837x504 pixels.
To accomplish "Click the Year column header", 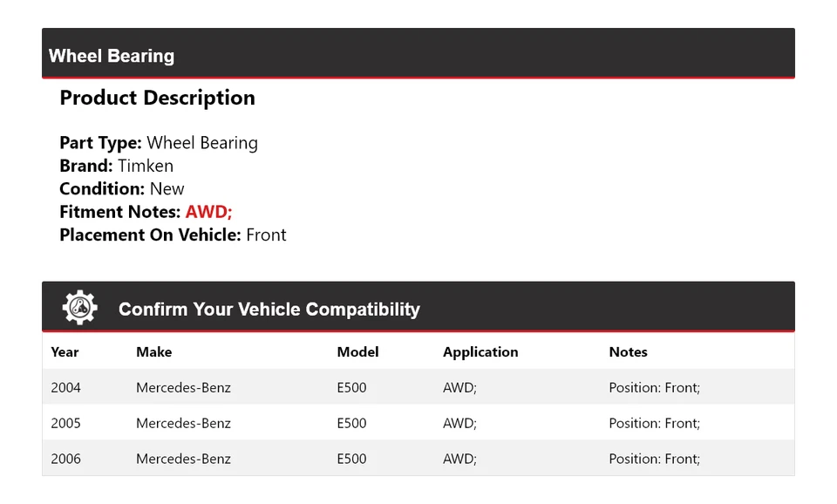I will pos(65,352).
